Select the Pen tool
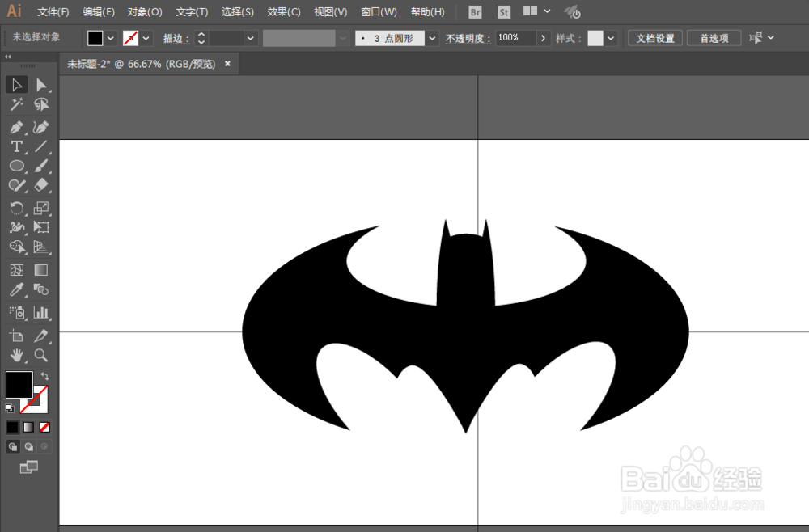 point(17,127)
